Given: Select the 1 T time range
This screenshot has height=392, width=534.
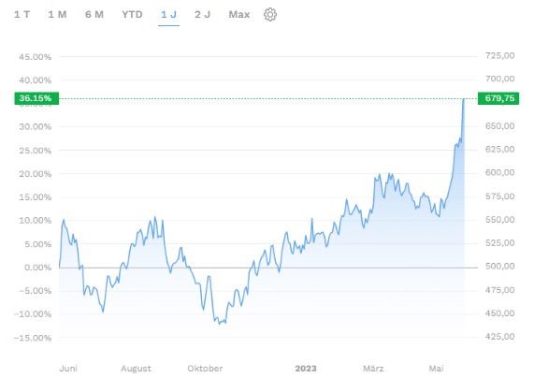Looking at the screenshot, I should [x=22, y=15].
